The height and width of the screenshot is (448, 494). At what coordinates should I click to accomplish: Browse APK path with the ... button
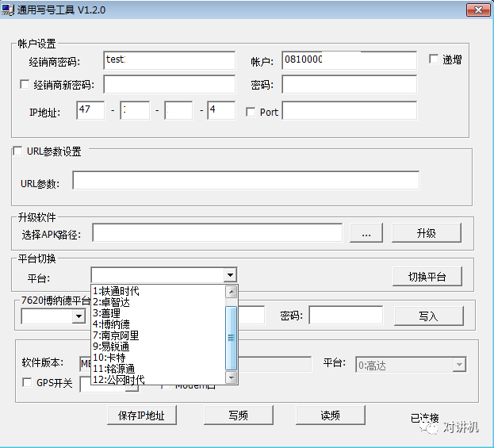coord(366,233)
